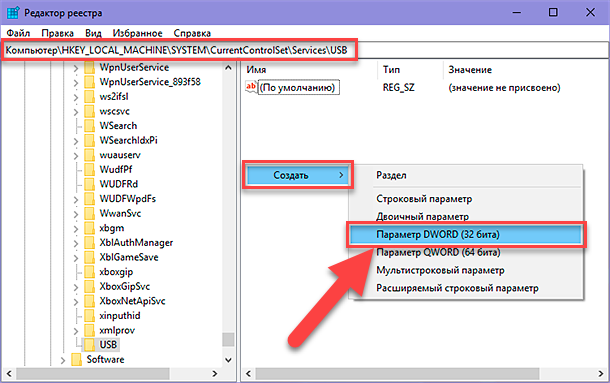Click the USB key folder icon
The image size is (610, 383).
tap(89, 344)
